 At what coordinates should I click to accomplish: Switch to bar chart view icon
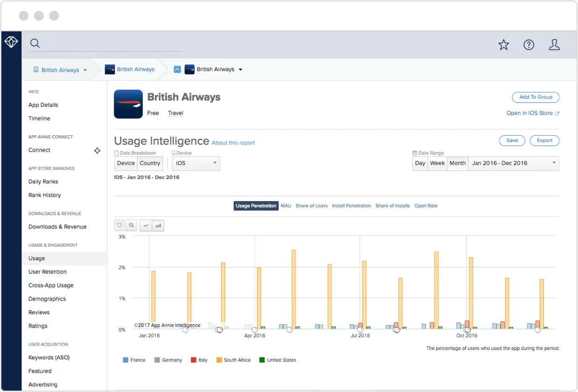(x=159, y=225)
